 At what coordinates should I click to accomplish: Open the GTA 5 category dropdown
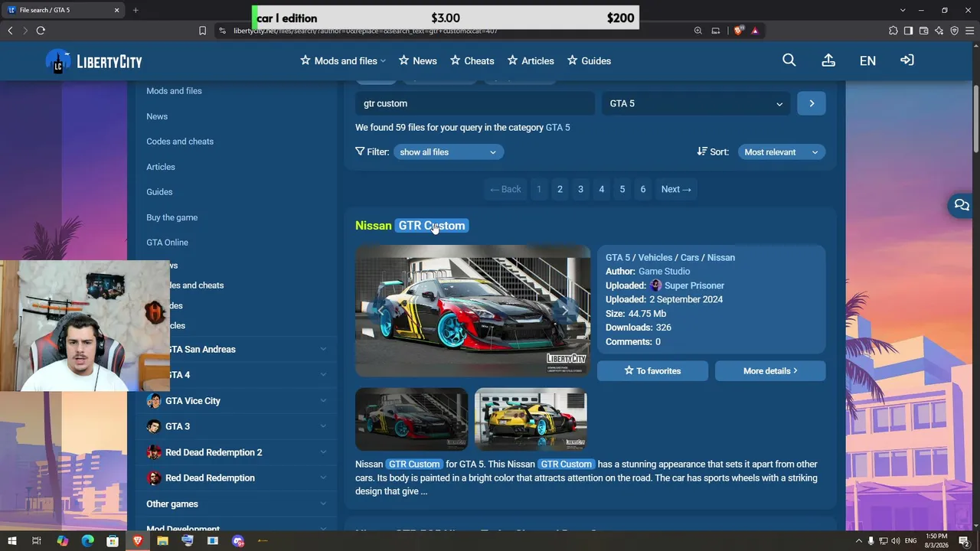pyautogui.click(x=697, y=103)
